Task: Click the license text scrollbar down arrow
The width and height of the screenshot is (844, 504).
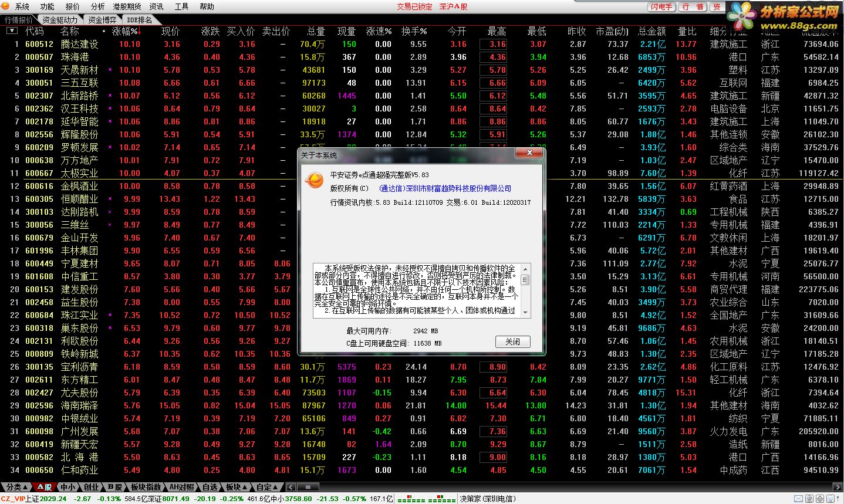Action: pyautogui.click(x=525, y=313)
